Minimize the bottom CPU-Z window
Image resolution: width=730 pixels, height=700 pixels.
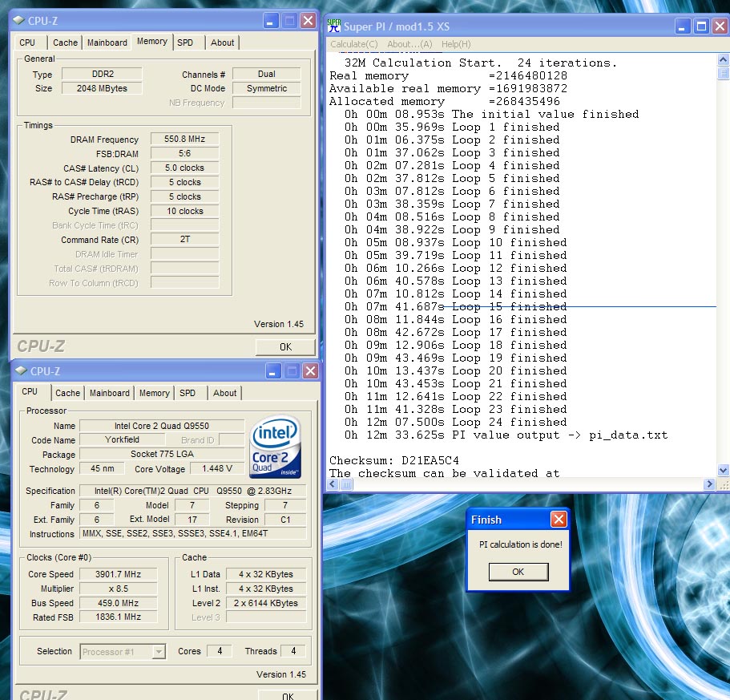tap(273, 371)
